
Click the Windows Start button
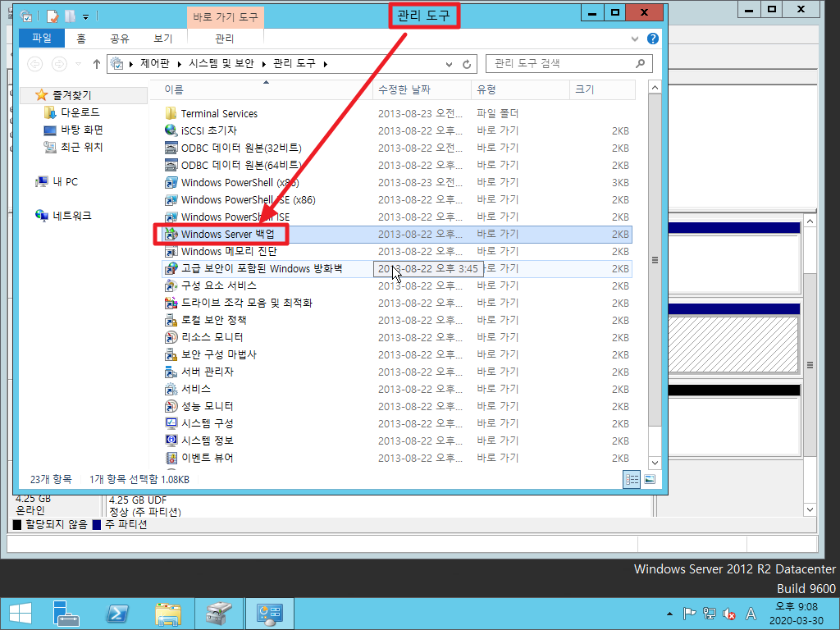pos(21,614)
